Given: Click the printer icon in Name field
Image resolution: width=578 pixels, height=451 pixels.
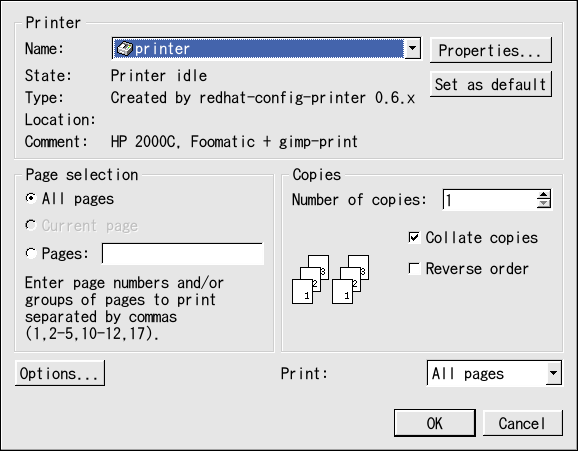Looking at the screenshot, I should (124, 49).
